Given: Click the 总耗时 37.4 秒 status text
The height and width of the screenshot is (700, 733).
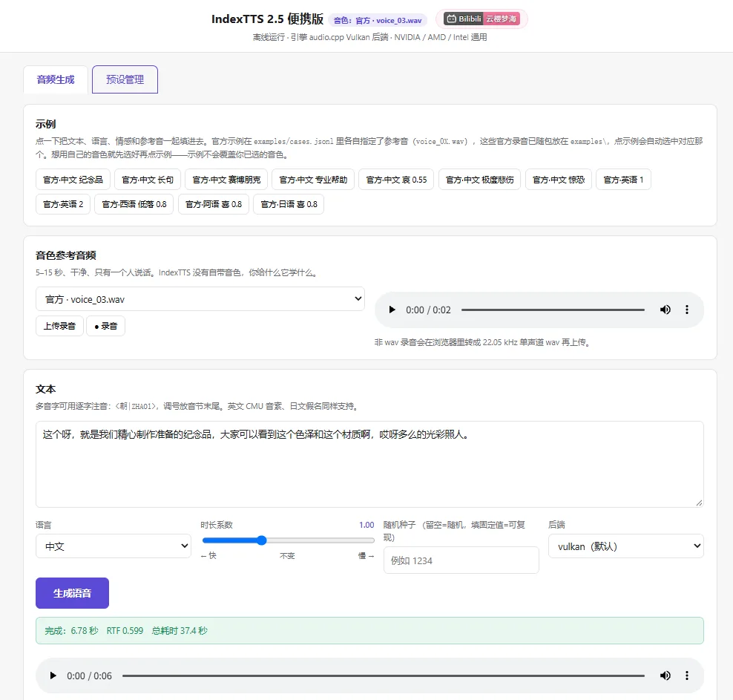Looking at the screenshot, I should [180, 631].
